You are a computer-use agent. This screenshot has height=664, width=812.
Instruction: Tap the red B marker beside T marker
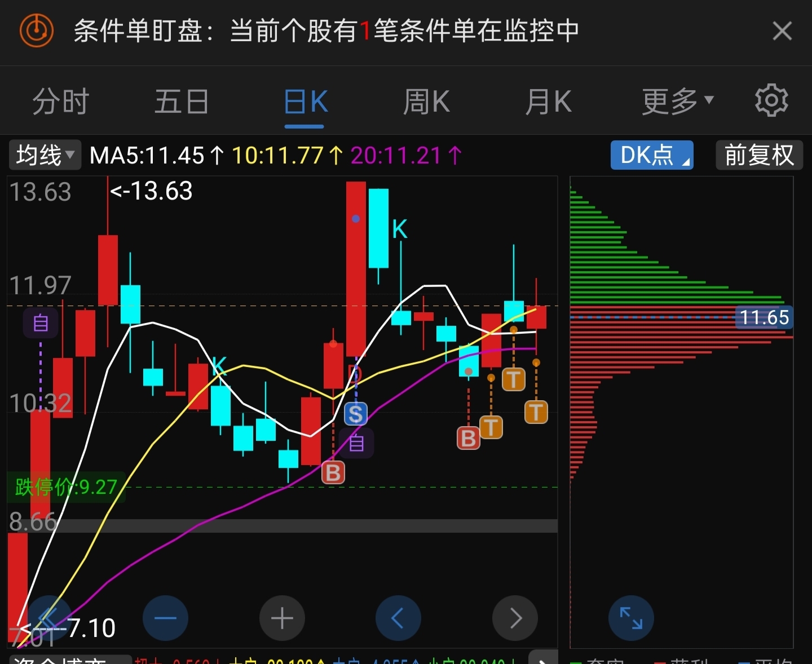468,438
